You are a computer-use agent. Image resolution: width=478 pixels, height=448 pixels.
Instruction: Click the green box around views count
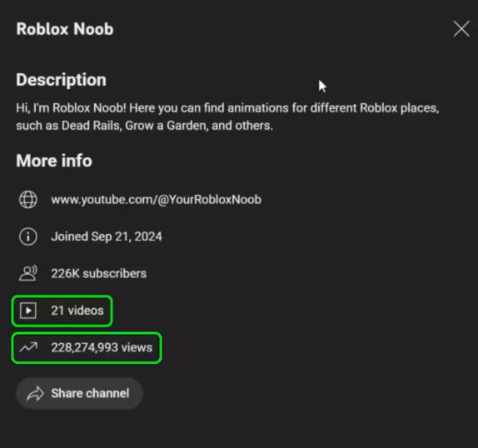click(87, 348)
